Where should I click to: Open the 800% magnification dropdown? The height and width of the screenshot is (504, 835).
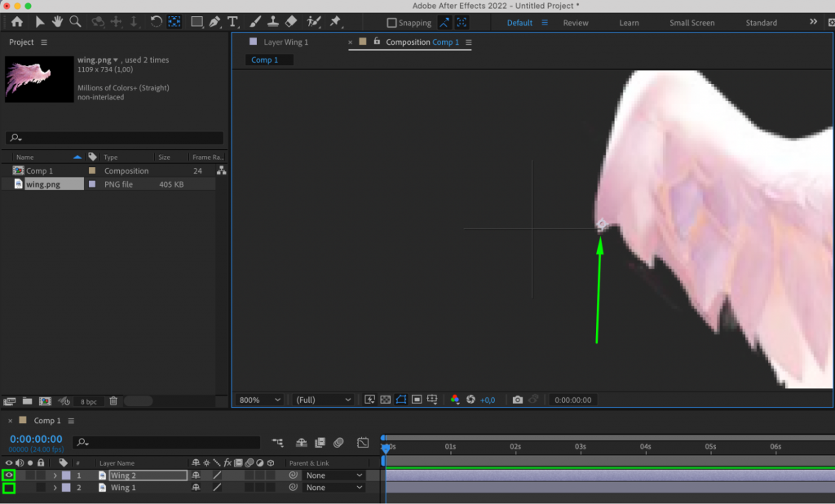[258, 400]
